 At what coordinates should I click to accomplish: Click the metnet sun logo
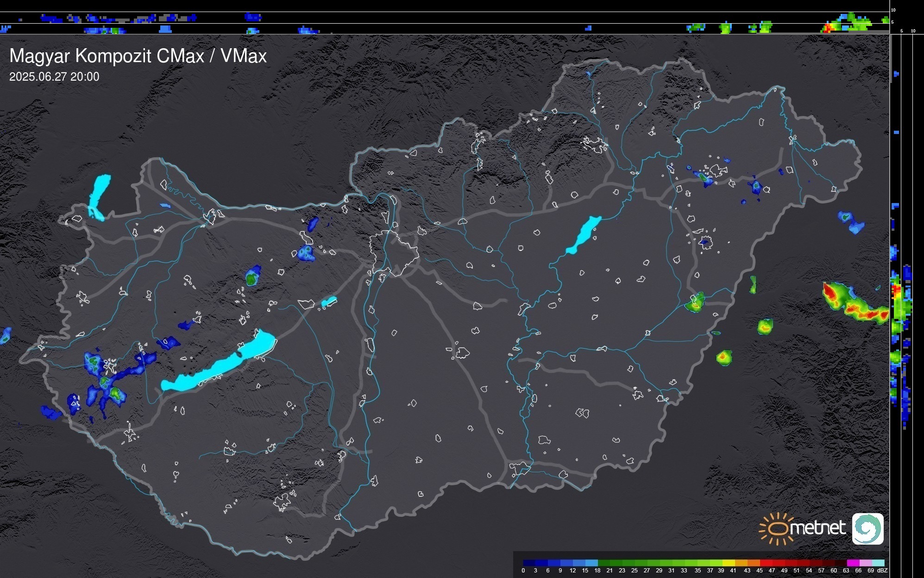776,529
